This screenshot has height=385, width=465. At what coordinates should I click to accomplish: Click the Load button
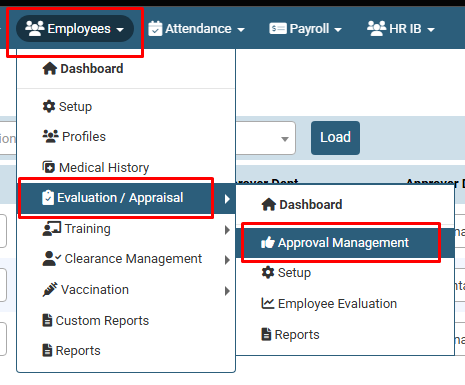(335, 138)
